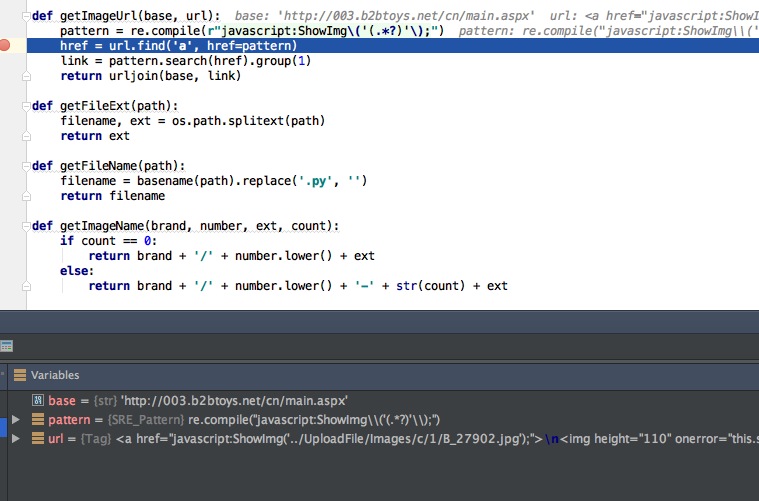
Task: Select the pattern SRE_Pattern value text
Action: (314, 420)
